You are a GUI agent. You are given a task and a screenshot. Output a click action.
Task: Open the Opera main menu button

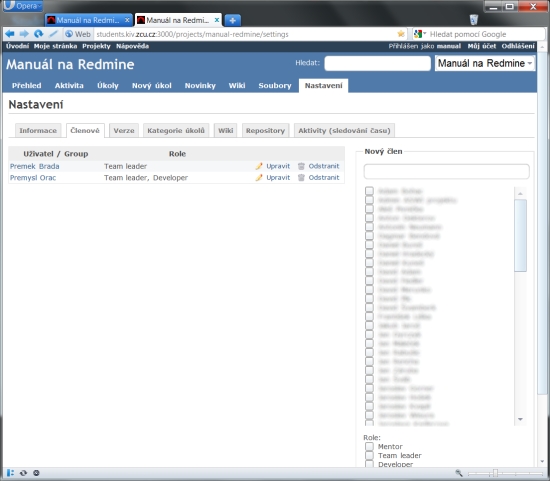[x=23, y=6]
